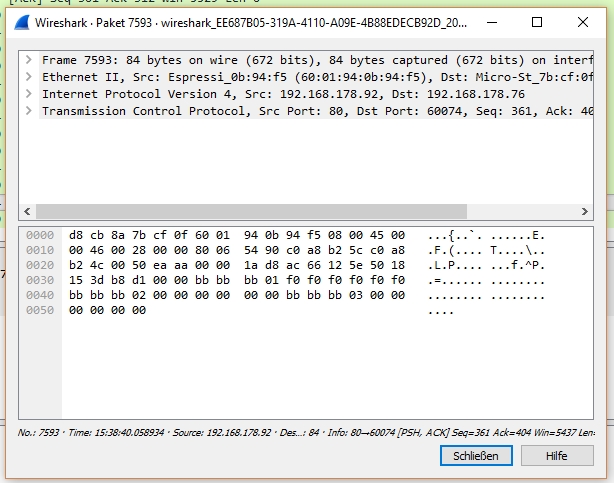Close the packet dialog with X
Viewport: 614px width, 483px height.
tap(583, 22)
